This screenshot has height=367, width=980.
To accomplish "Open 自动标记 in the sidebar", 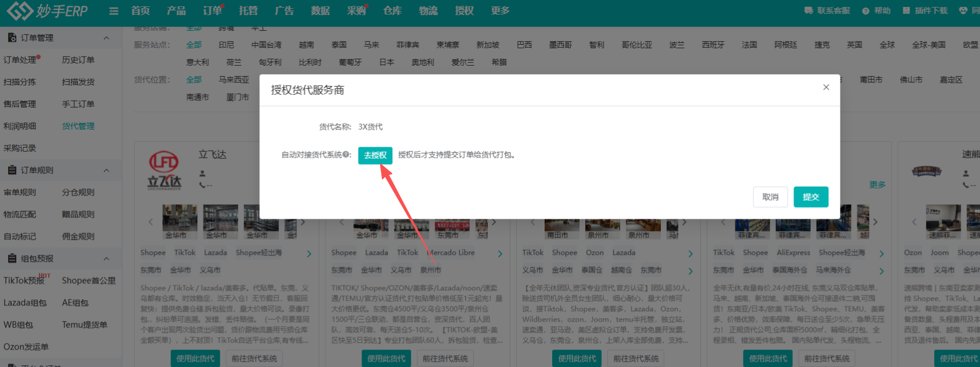I will coord(20,237).
